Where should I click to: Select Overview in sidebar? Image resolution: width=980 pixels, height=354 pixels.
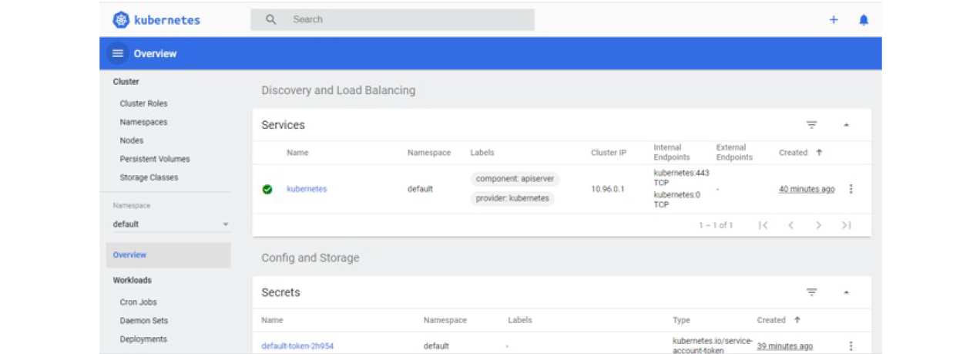[x=169, y=255]
